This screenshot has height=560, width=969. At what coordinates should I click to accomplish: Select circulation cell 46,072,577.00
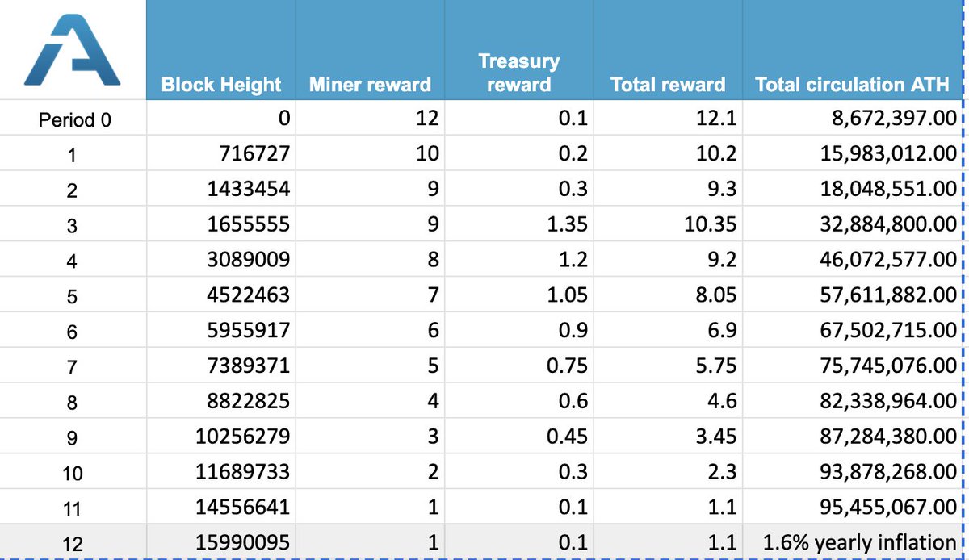click(853, 261)
